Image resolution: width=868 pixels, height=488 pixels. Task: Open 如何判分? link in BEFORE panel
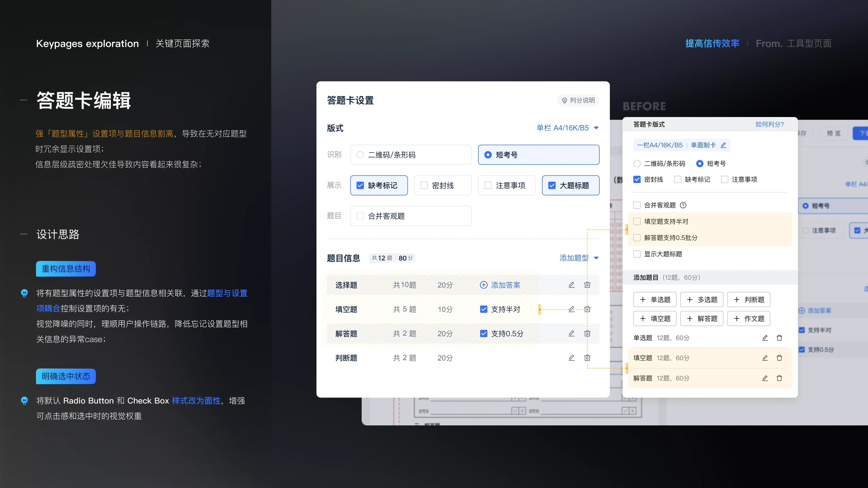770,124
